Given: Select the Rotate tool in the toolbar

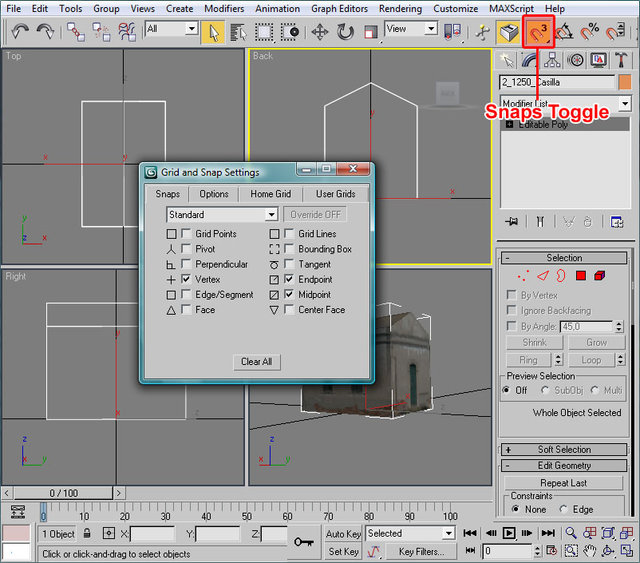Looking at the screenshot, I should [345, 31].
